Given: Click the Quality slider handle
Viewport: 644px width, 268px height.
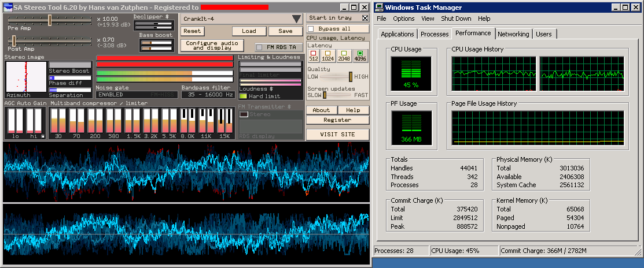Looking at the screenshot, I should pos(351,77).
